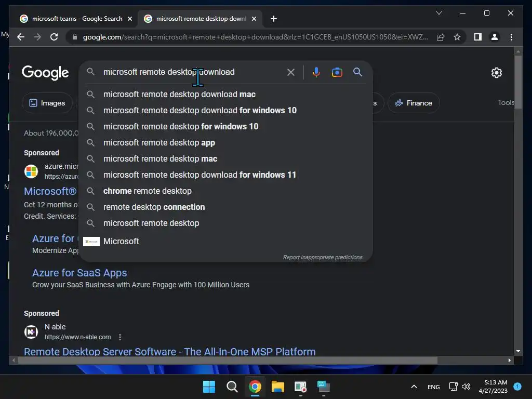Open the notification badge in the tray
The height and width of the screenshot is (399, 532).
pyautogui.click(x=517, y=387)
